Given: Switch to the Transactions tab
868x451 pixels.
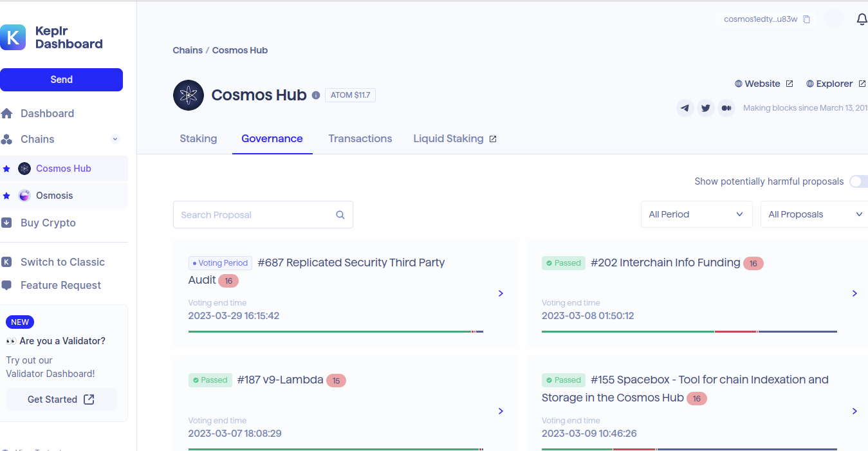Looking at the screenshot, I should click(x=360, y=138).
